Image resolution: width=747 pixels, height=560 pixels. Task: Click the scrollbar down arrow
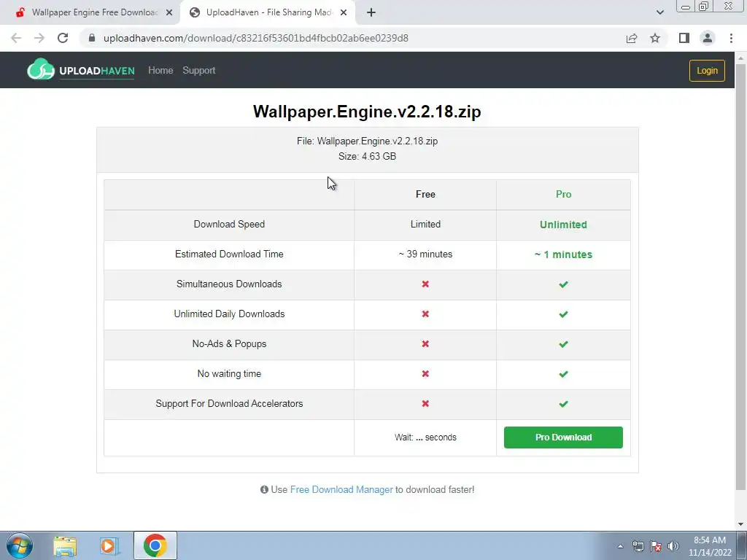[x=741, y=524]
